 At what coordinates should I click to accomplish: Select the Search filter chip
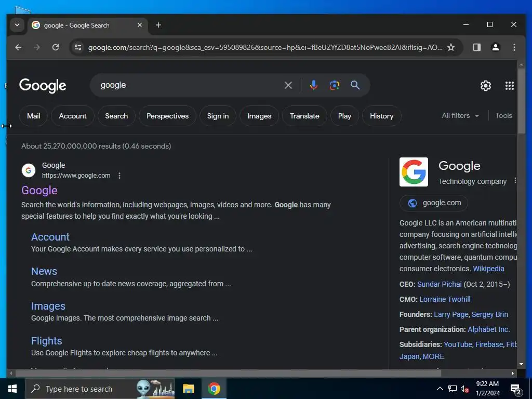click(116, 116)
